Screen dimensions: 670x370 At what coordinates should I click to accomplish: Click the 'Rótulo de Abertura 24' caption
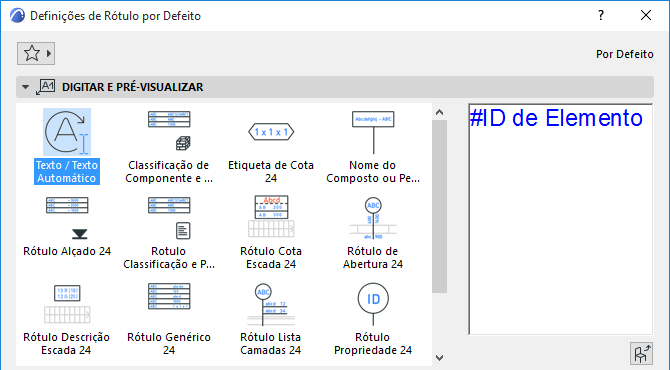point(373,258)
